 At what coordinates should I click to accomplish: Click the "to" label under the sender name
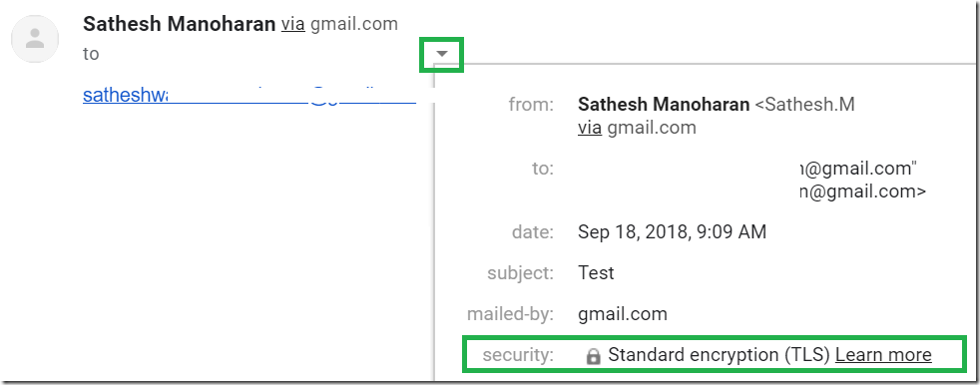click(x=91, y=55)
